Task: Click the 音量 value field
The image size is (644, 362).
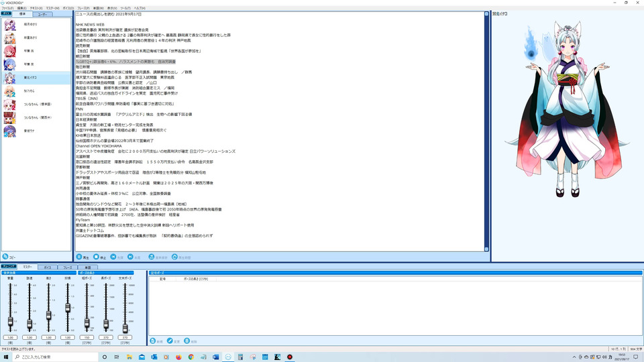Action: pos(10,337)
